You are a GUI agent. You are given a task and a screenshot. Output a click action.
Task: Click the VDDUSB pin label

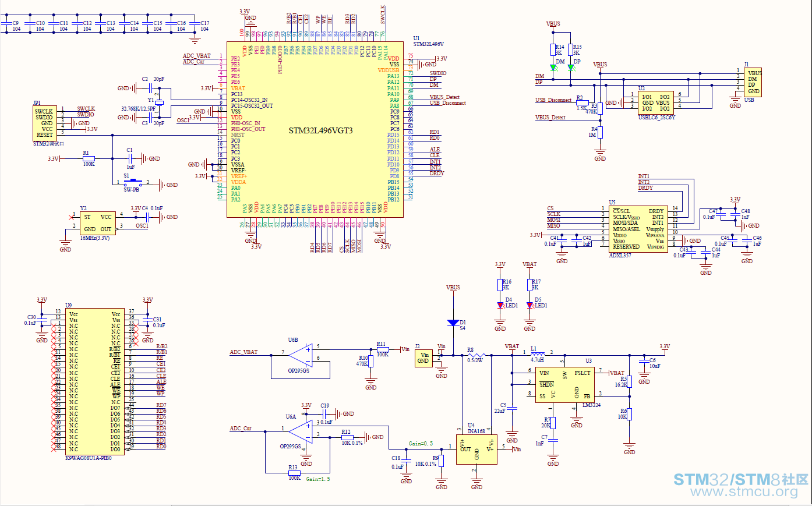389,70
